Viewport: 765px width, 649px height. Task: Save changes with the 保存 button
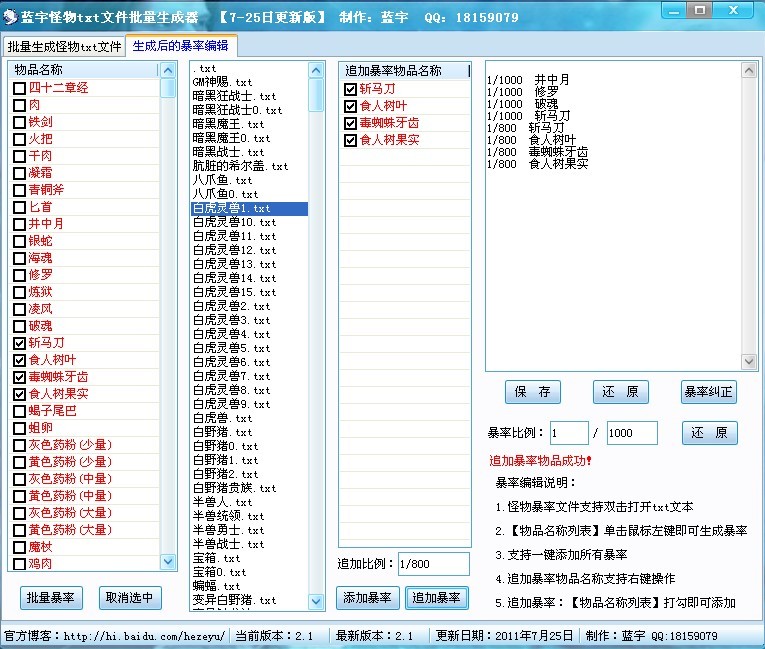pos(532,392)
